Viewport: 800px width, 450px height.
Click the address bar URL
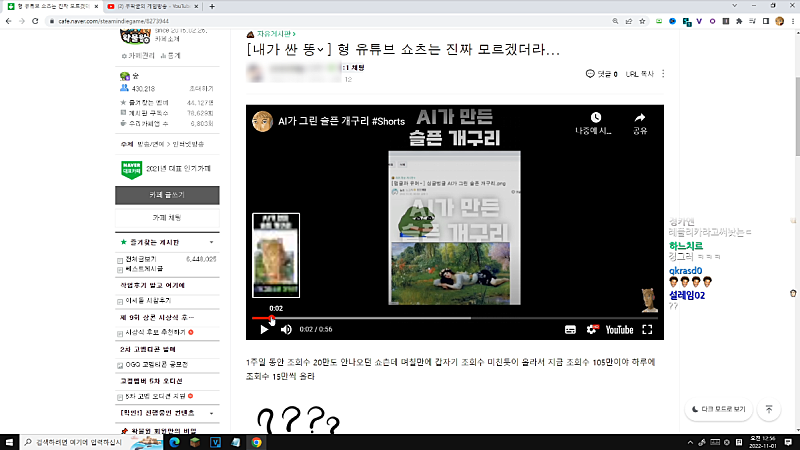[x=113, y=21]
